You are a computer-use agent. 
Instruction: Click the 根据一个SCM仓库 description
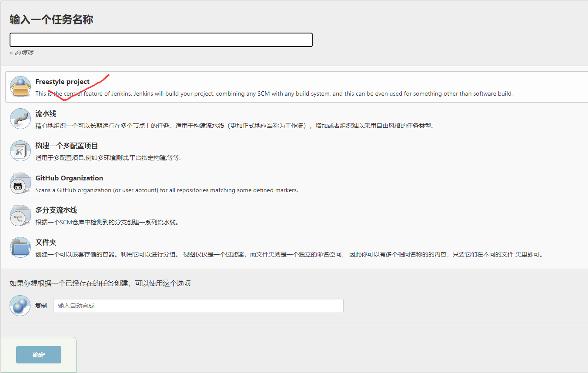(107, 222)
